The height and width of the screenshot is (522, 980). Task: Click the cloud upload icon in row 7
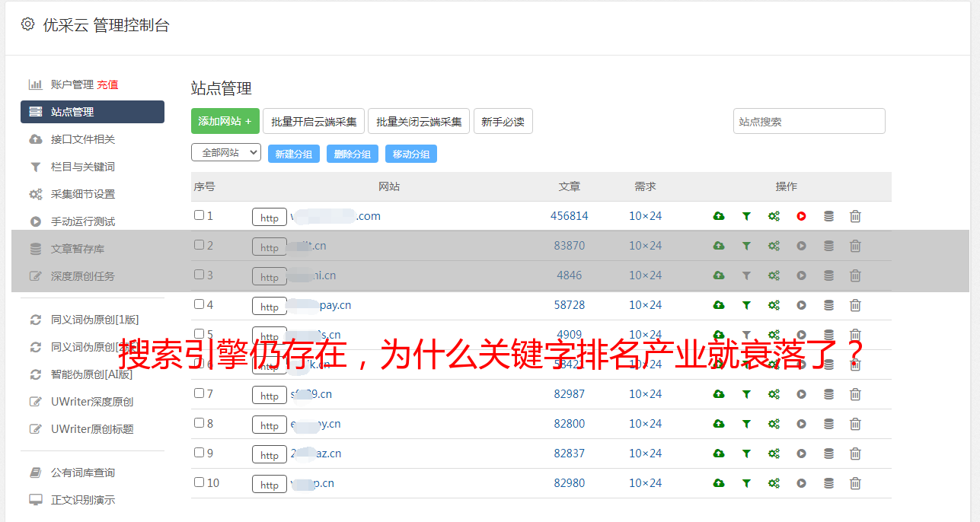(x=719, y=394)
